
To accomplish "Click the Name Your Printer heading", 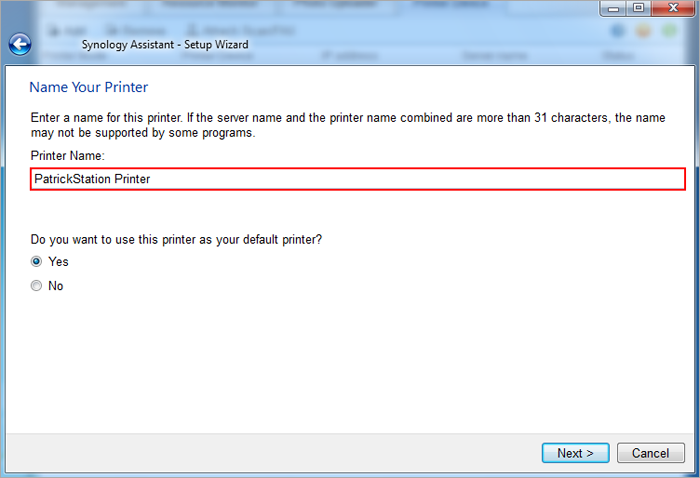I will click(x=89, y=88).
